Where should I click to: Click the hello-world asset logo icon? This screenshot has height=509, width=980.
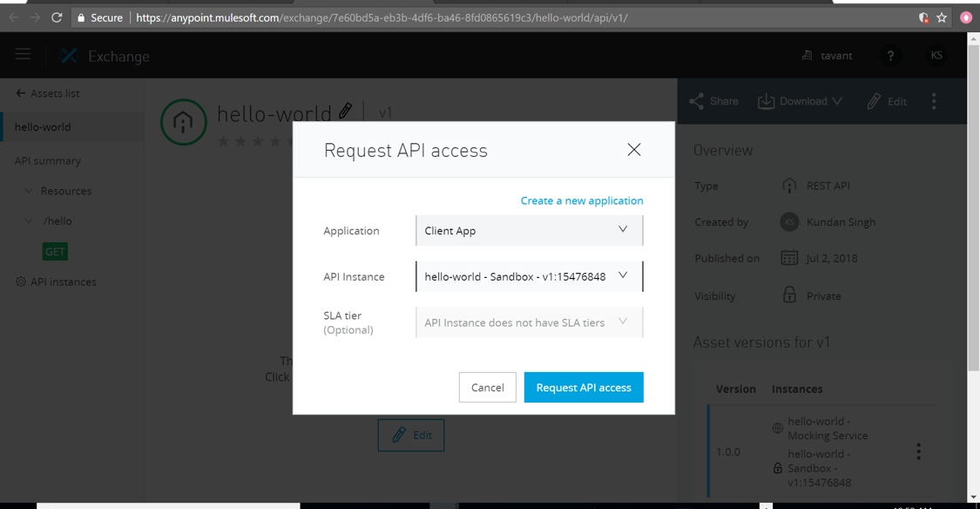tap(183, 122)
